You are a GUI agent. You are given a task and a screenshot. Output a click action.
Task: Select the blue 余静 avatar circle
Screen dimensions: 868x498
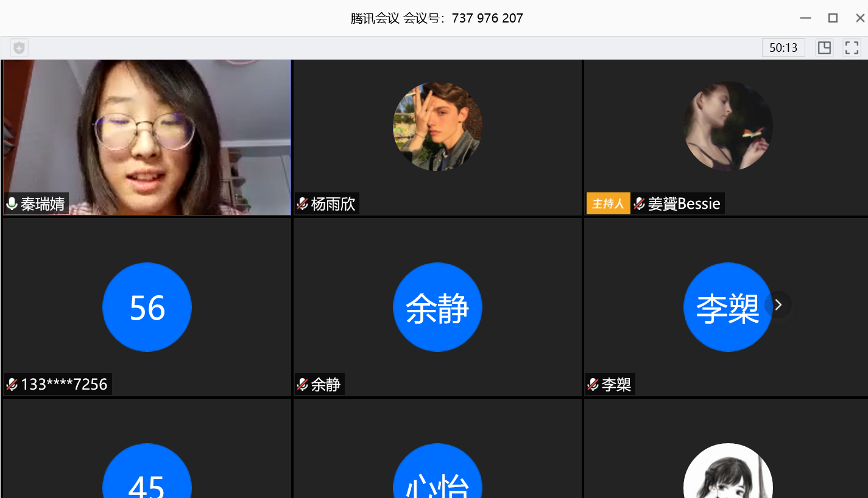point(437,307)
